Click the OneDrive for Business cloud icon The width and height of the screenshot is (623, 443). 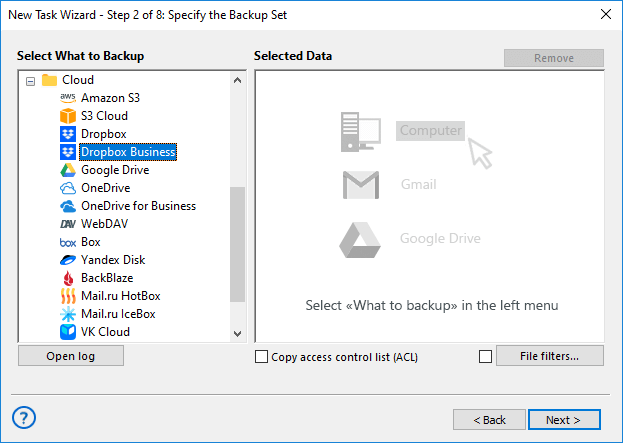pyautogui.click(x=68, y=206)
